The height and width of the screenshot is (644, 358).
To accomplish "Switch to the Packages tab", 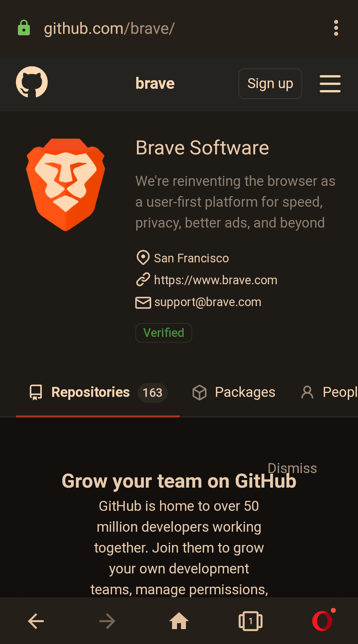I will (234, 393).
